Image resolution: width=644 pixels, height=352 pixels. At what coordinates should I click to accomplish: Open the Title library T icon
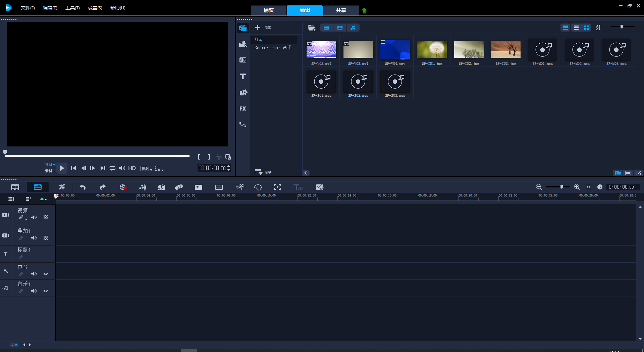(x=243, y=77)
